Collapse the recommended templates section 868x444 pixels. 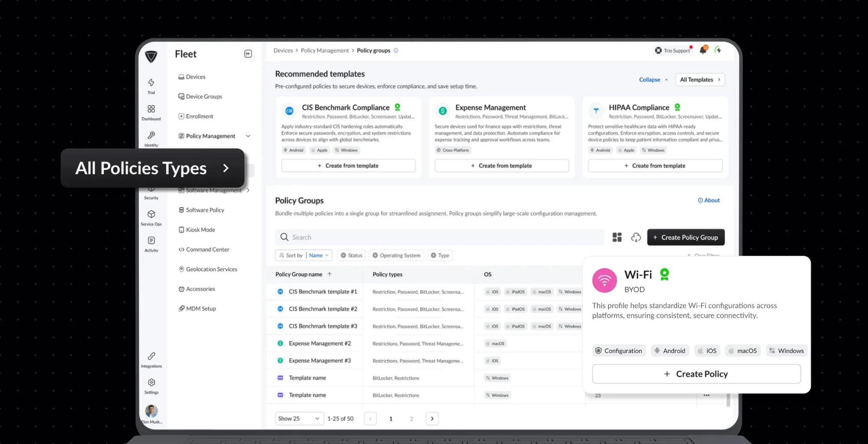(653, 80)
